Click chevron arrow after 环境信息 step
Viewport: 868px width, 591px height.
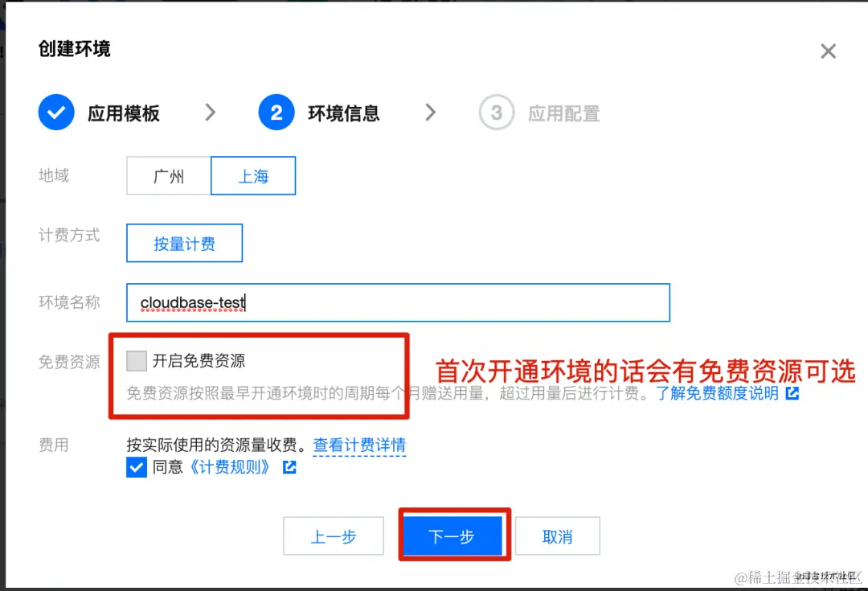pyautogui.click(x=431, y=113)
